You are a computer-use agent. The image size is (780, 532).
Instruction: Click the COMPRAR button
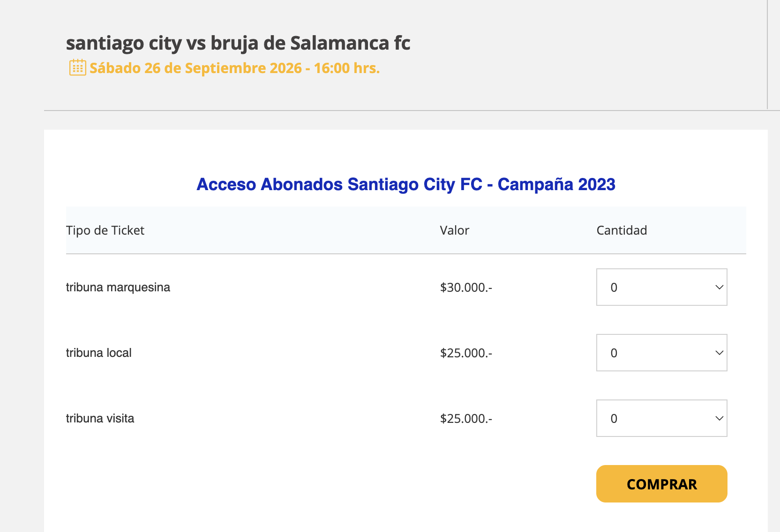[661, 484]
